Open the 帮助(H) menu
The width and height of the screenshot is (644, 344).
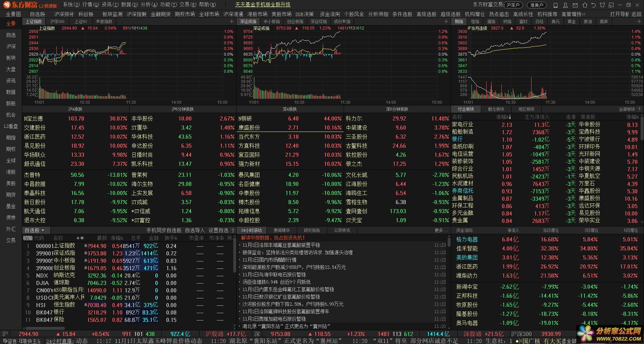tap(207, 5)
